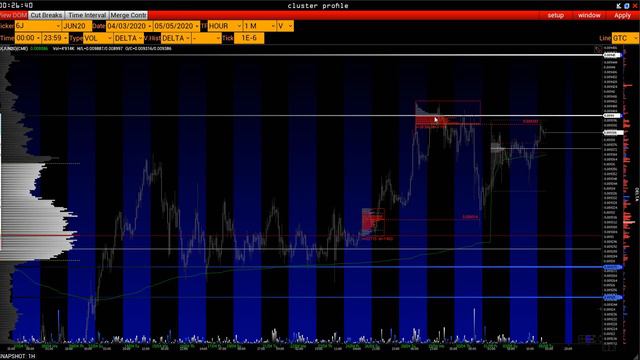
Task: Expand the 00:00 start time dropdown
Action: click(28, 38)
